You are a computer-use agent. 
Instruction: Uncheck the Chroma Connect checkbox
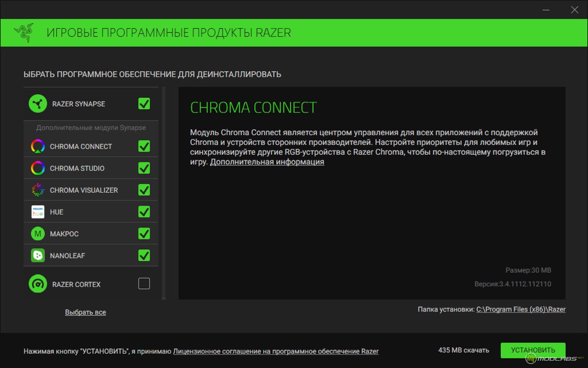tap(144, 146)
